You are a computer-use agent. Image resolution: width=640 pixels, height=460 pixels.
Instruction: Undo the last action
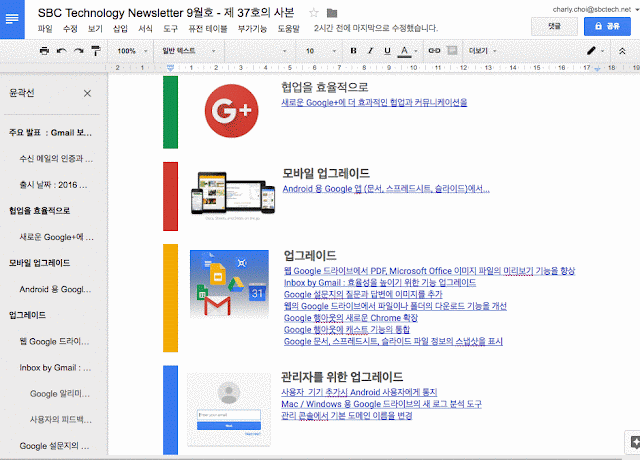point(62,51)
